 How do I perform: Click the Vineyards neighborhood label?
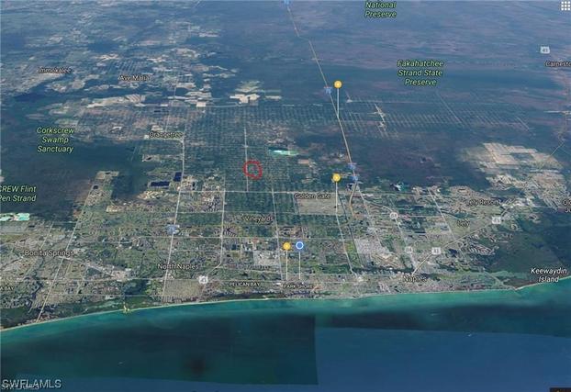point(258,219)
